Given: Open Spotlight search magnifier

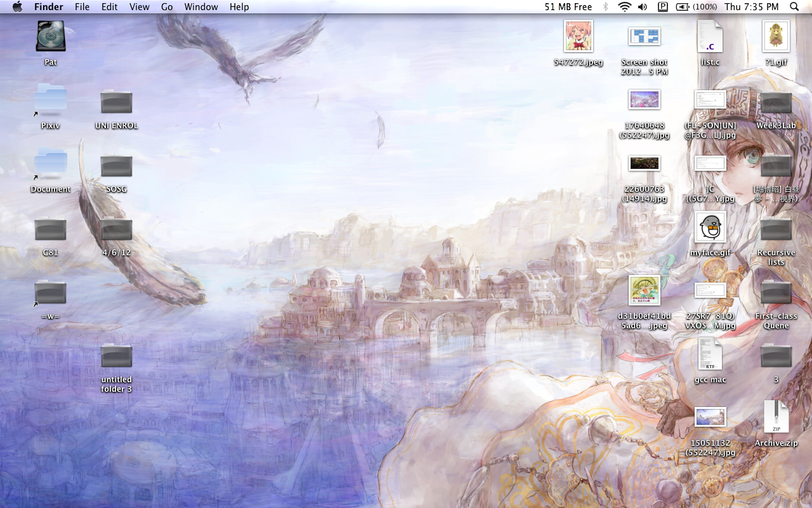Looking at the screenshot, I should pyautogui.click(x=794, y=7).
